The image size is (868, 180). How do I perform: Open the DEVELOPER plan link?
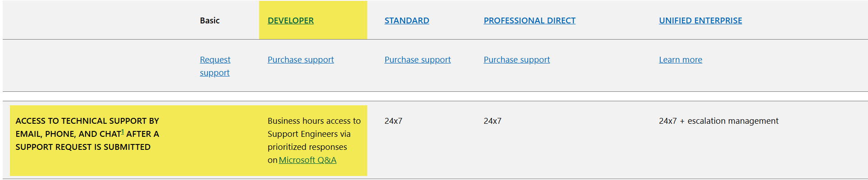[x=291, y=20]
